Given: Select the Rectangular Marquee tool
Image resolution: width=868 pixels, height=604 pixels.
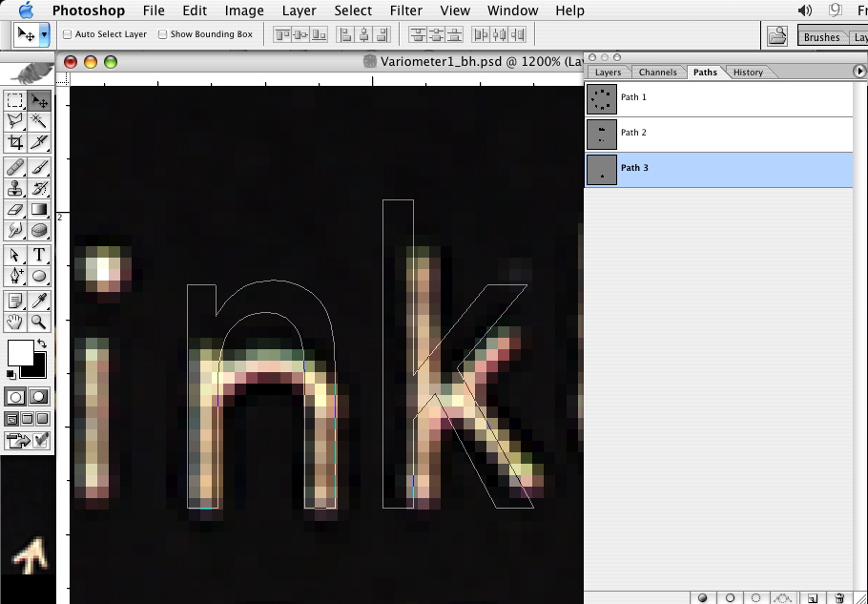Looking at the screenshot, I should tap(15, 100).
